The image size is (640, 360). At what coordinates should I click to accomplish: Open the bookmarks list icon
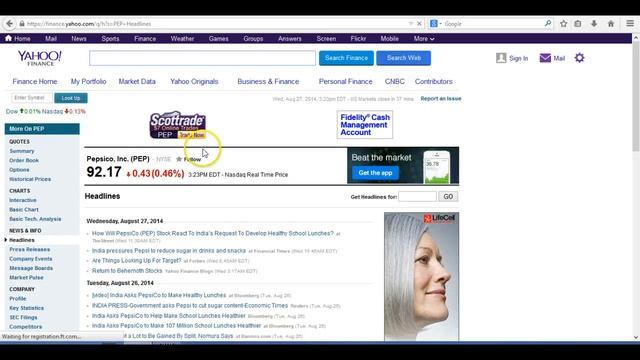(x=578, y=24)
